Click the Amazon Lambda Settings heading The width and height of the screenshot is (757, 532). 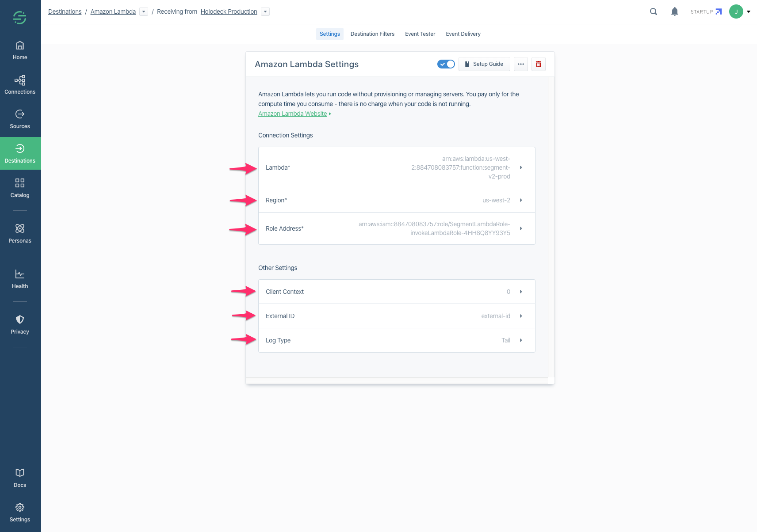coord(307,64)
